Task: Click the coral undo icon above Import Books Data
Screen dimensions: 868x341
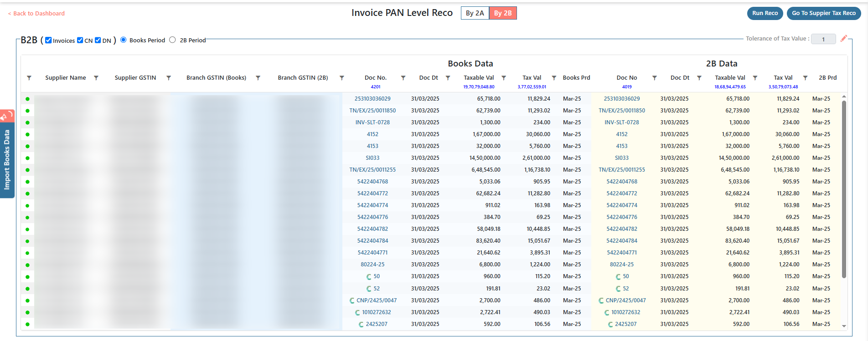Action: pos(6,116)
